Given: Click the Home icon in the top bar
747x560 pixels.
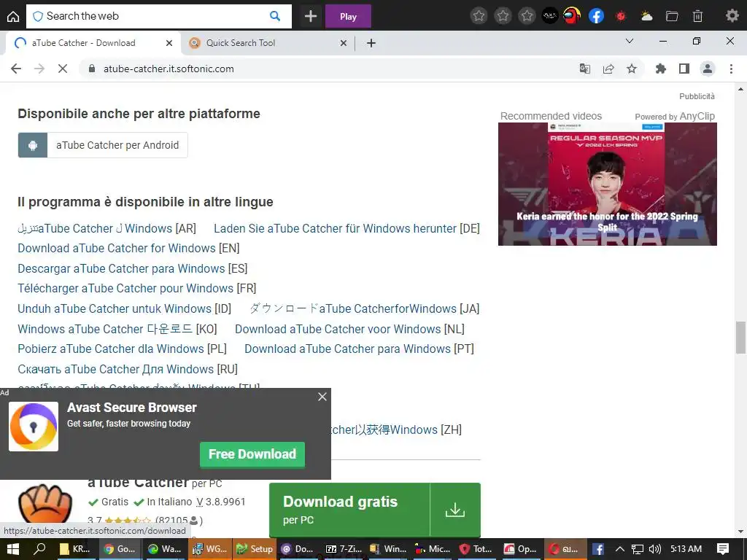Looking at the screenshot, I should pos(13,16).
